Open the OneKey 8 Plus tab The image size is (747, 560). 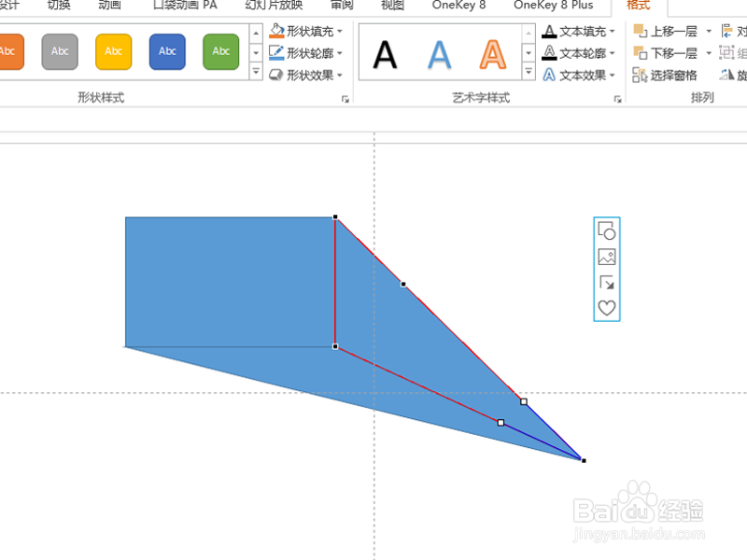pyautogui.click(x=553, y=6)
